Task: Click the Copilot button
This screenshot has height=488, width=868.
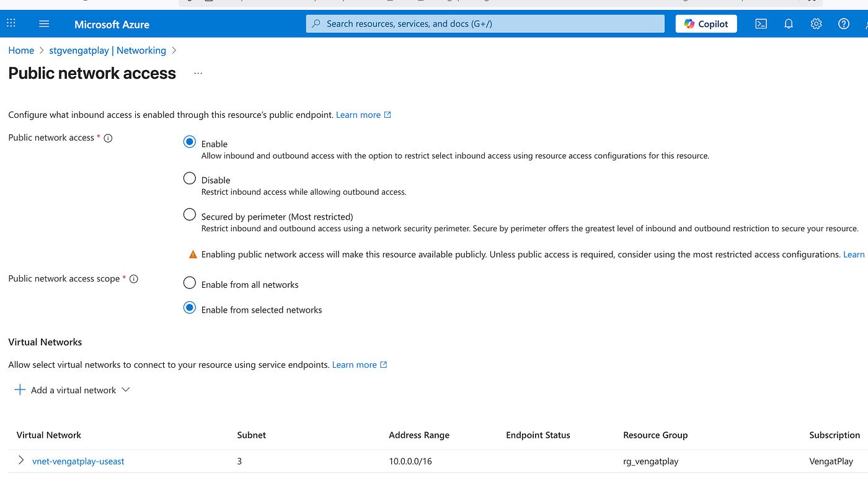Action: click(706, 24)
